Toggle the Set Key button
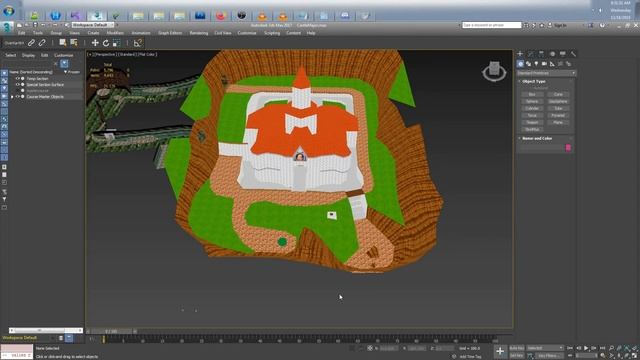 (517, 356)
